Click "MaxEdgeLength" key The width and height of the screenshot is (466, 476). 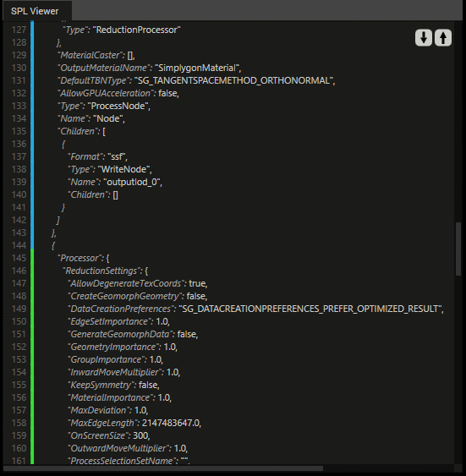[103, 424]
